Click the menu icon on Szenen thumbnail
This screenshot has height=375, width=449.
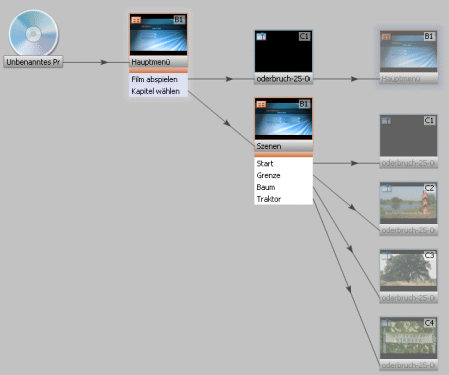[261, 104]
